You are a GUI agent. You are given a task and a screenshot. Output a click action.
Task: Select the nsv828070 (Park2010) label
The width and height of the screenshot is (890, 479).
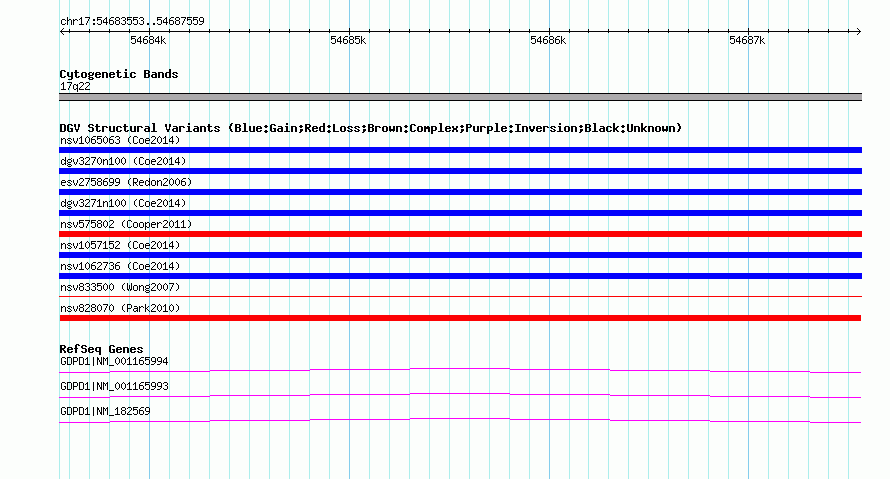(120, 308)
